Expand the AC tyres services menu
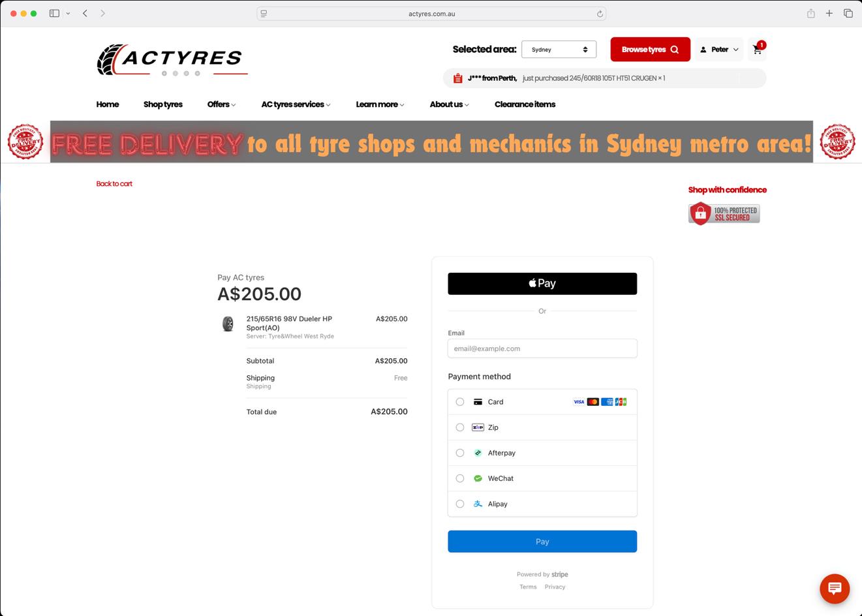The width and height of the screenshot is (862, 616). (x=296, y=104)
